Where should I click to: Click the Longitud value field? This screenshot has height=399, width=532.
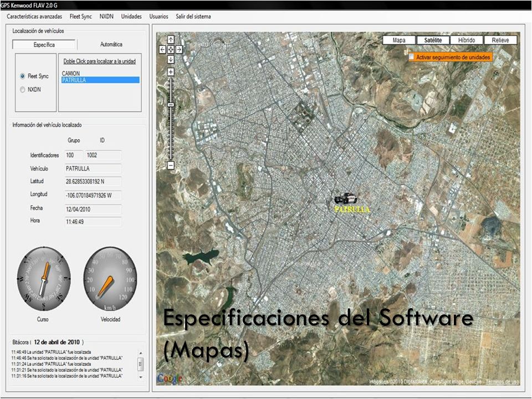pos(93,196)
